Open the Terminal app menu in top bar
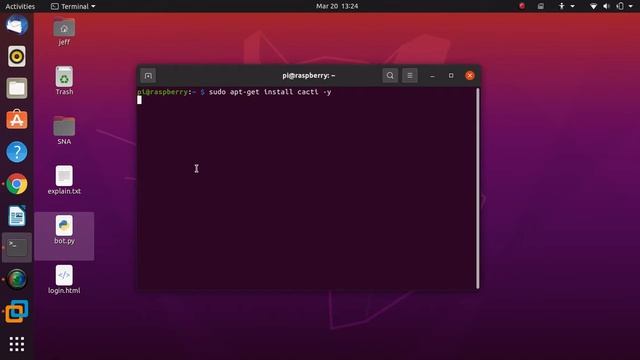The width and height of the screenshot is (640, 360). 73,6
